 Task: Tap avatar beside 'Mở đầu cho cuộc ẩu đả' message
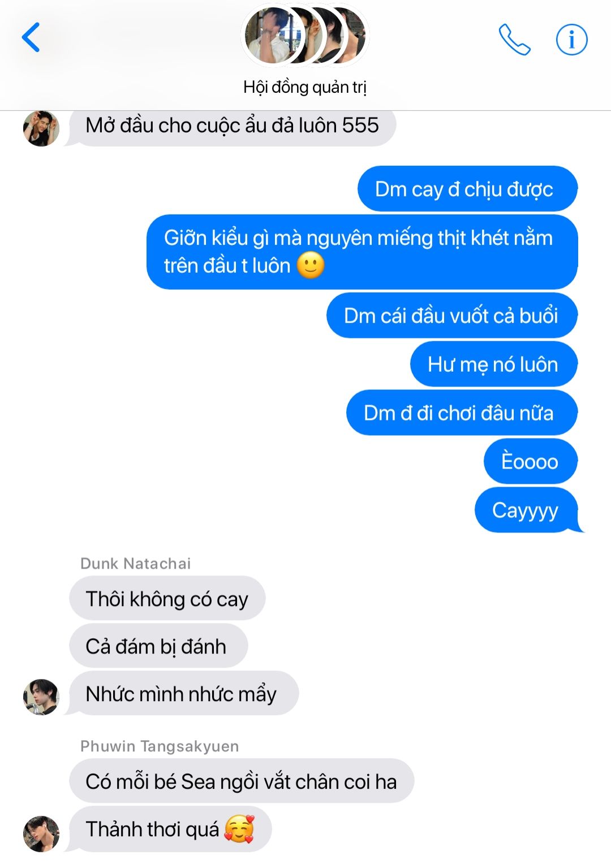41,128
